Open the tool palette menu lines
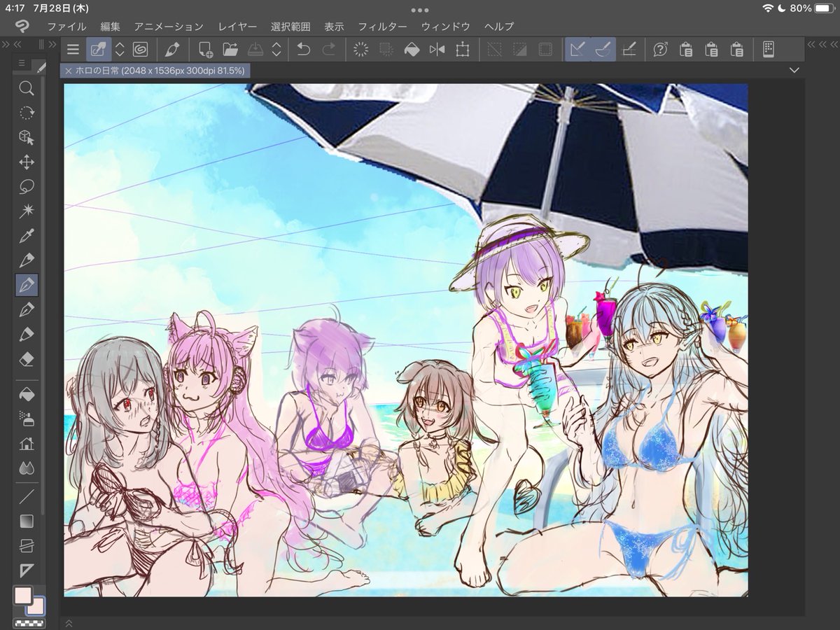This screenshot has width=840, height=630. [x=22, y=63]
